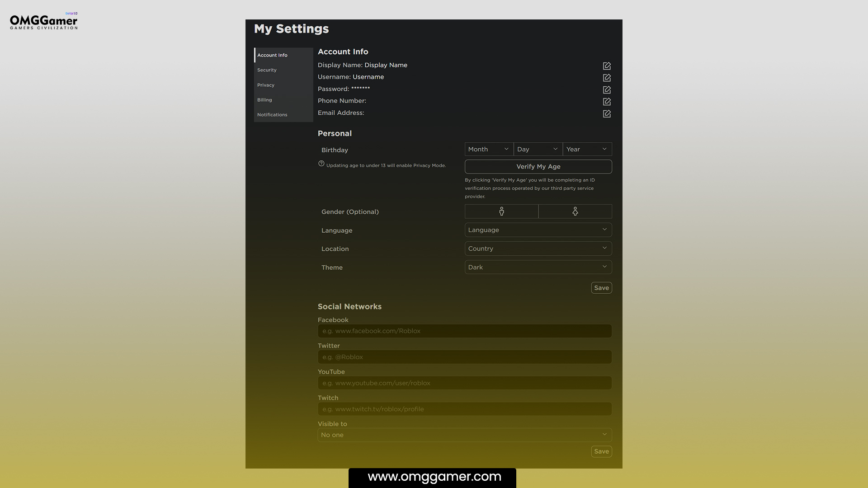This screenshot has height=488, width=868.
Task: Click the Verify My Age button
Action: tap(538, 167)
